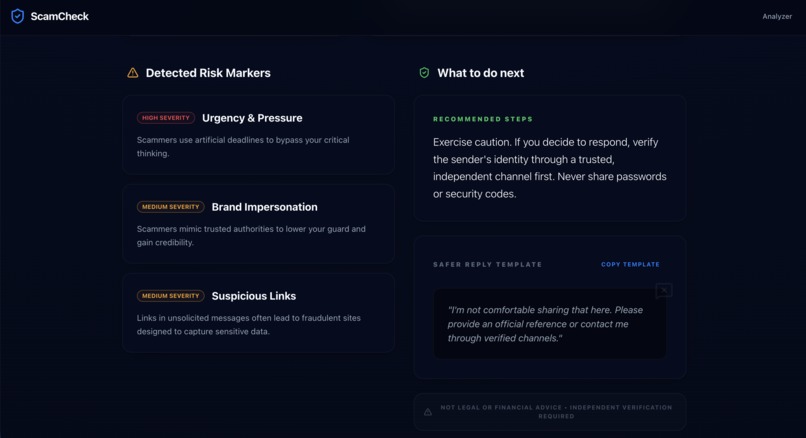Click the 'Scammers use artificial deadlines' description
806x438 pixels.
243,147
